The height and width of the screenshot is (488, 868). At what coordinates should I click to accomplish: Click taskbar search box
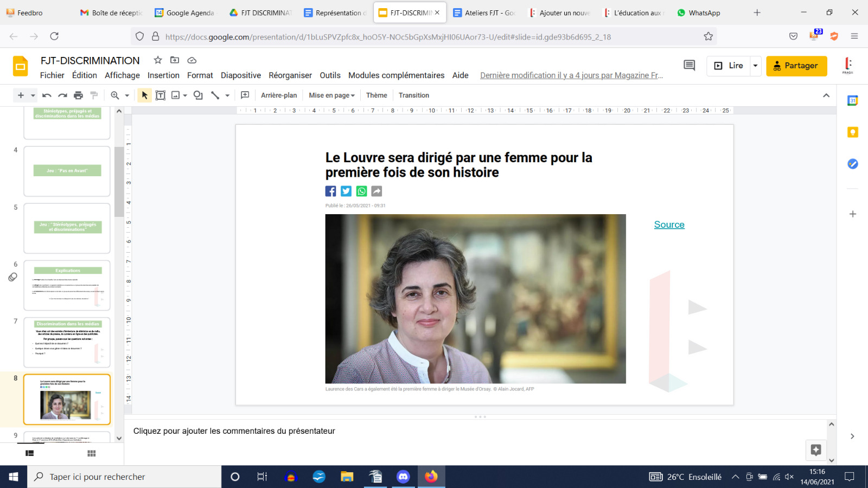124,477
